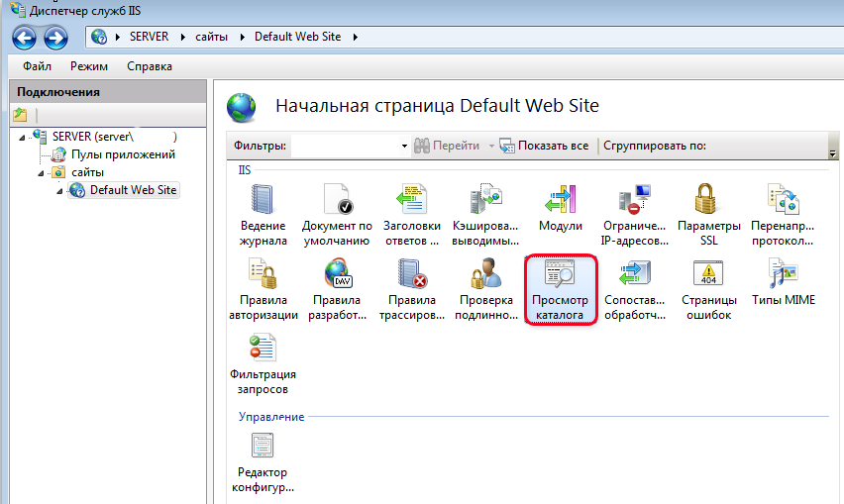Open Ведение журнала logging feature

click(x=263, y=215)
